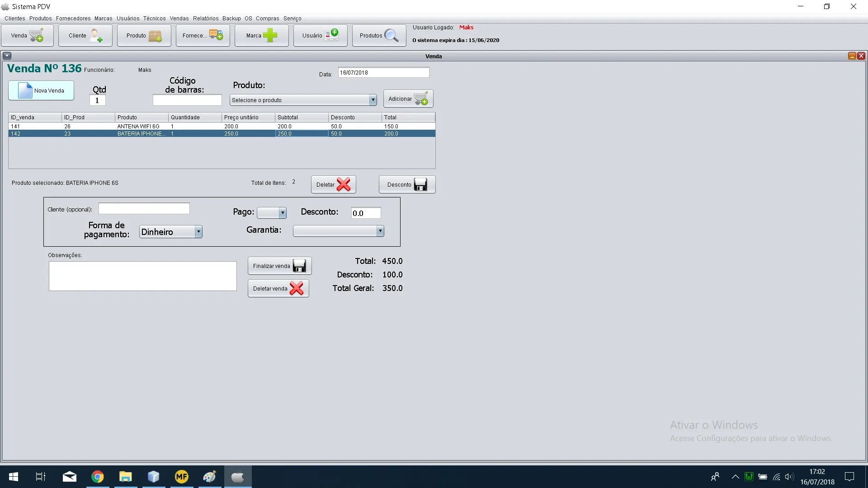Screen dimensions: 868x488
Task: Click Desconto floppy-disk button
Action: click(x=407, y=185)
